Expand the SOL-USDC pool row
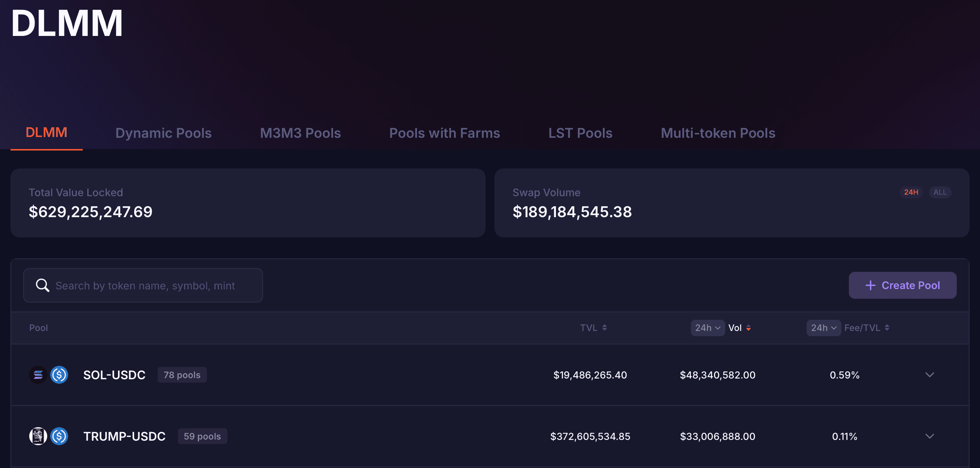Viewport: 980px width, 468px height. point(929,375)
